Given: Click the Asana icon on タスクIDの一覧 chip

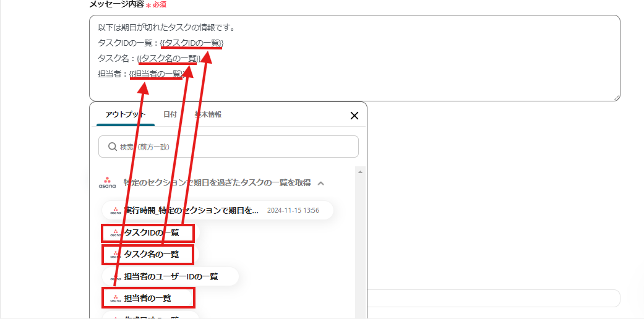Looking at the screenshot, I should coord(116,233).
